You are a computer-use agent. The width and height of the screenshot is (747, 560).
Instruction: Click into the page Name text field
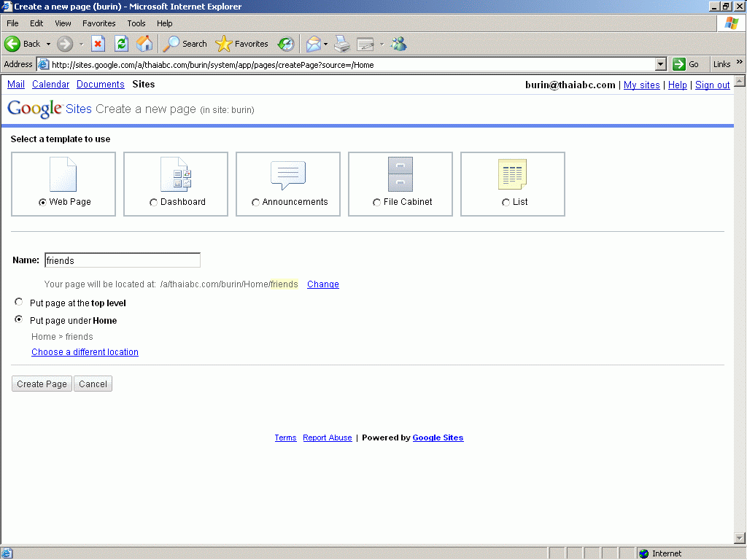(x=122, y=260)
